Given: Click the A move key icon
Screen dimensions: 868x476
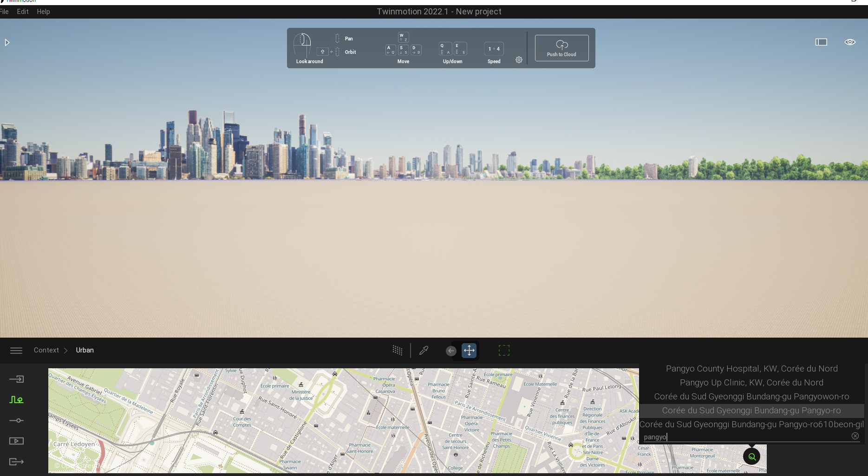Looking at the screenshot, I should pos(391,50).
